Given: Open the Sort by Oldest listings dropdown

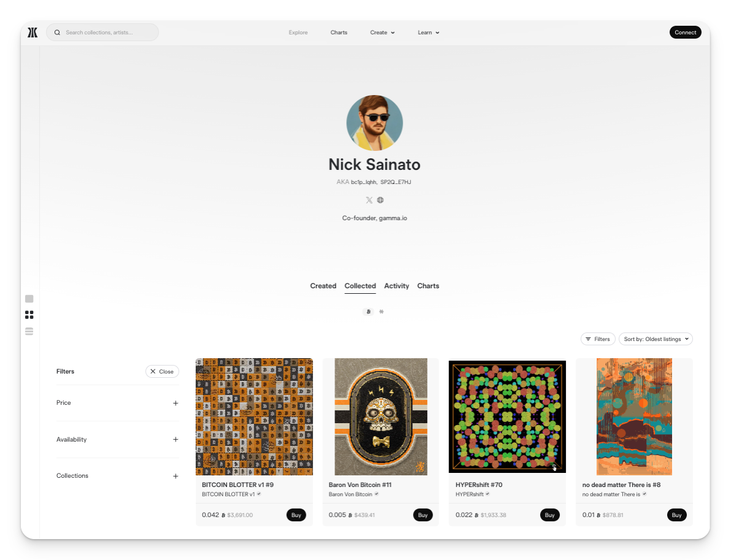Looking at the screenshot, I should coord(656,339).
